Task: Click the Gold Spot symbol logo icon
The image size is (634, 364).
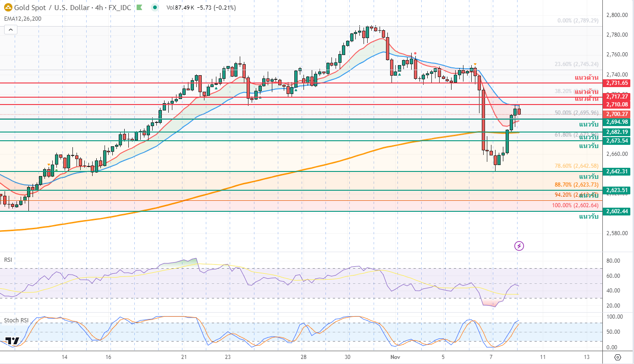Action: click(x=8, y=7)
